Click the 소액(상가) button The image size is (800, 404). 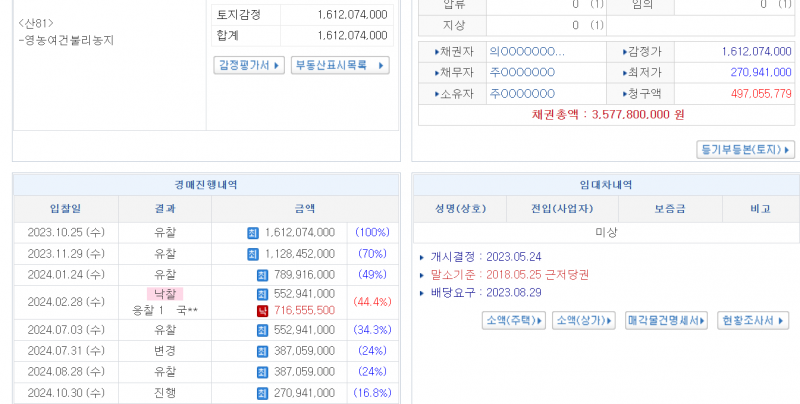click(584, 321)
